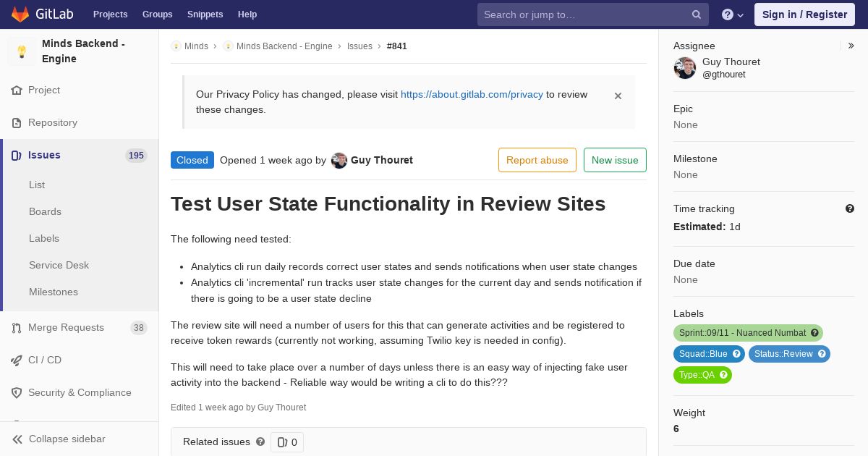Viewport: 868px width, 456px height.
Task: Click the Status::Review help icon
Action: [822, 354]
